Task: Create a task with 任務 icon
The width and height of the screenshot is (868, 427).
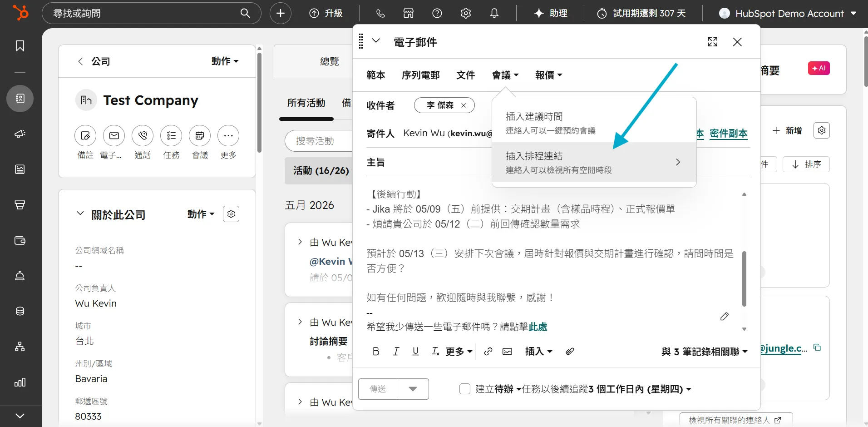Action: pos(171,135)
